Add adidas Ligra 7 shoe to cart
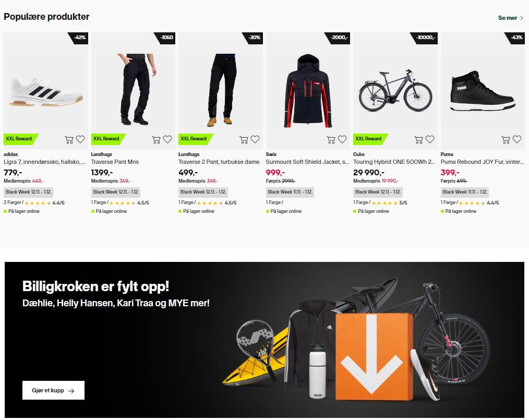Screen dimensions: 529x420 coord(69,140)
